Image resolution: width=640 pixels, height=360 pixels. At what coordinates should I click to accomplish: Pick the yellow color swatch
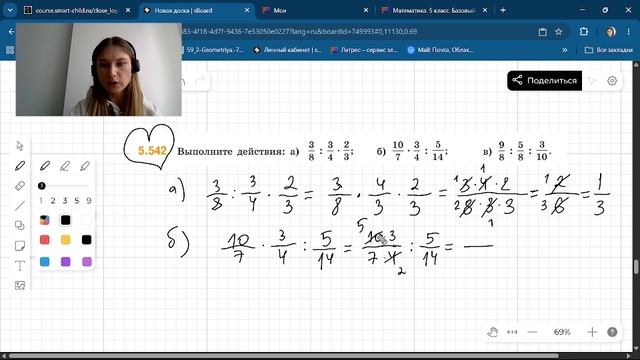65,240
